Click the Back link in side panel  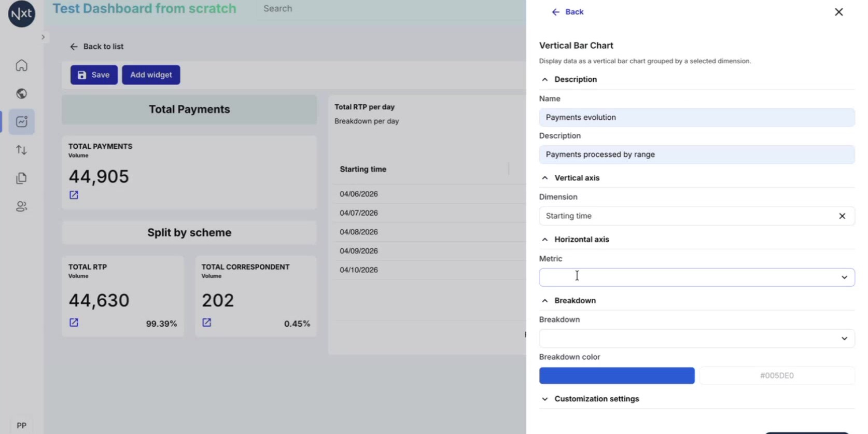568,12
